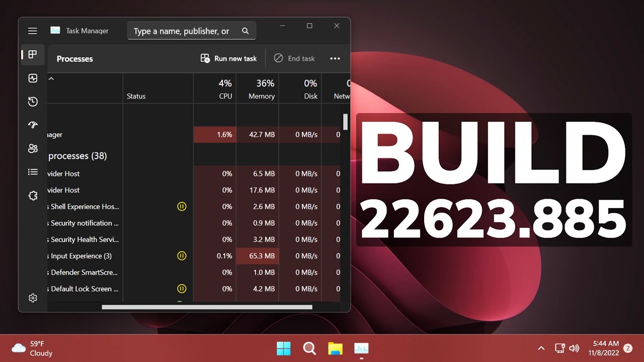Click End task button
644x362 pixels.
pyautogui.click(x=294, y=59)
